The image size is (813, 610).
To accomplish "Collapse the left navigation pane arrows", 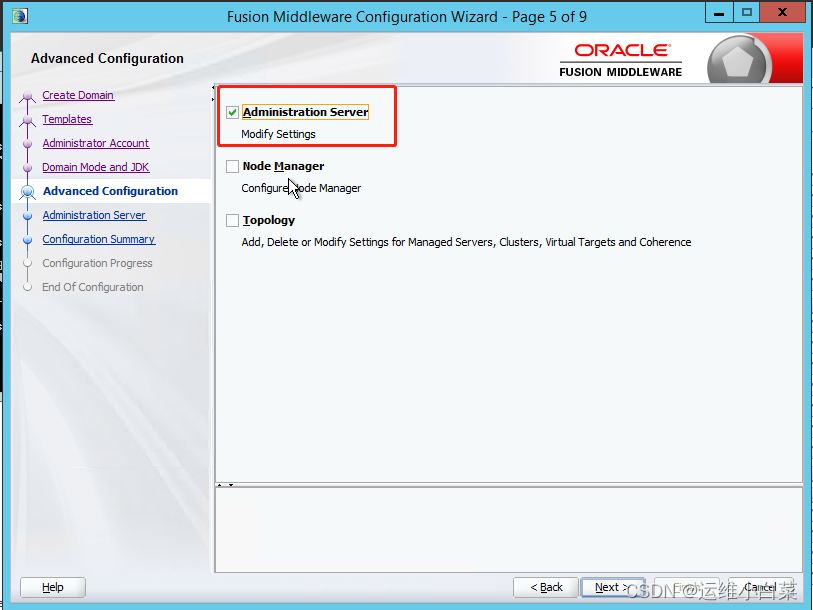I will 213,93.
